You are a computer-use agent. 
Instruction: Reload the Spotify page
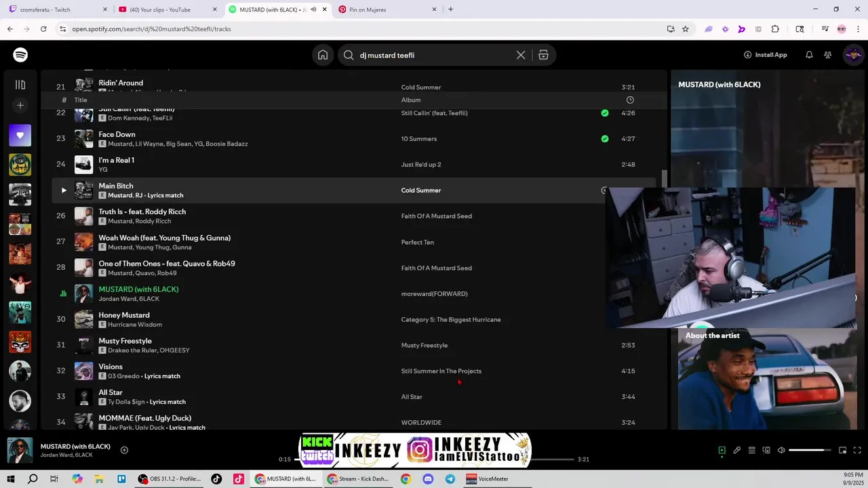43,29
